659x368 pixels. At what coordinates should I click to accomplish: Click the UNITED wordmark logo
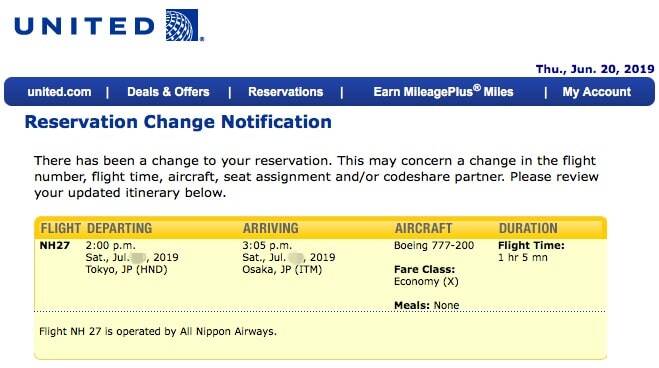click(84, 26)
